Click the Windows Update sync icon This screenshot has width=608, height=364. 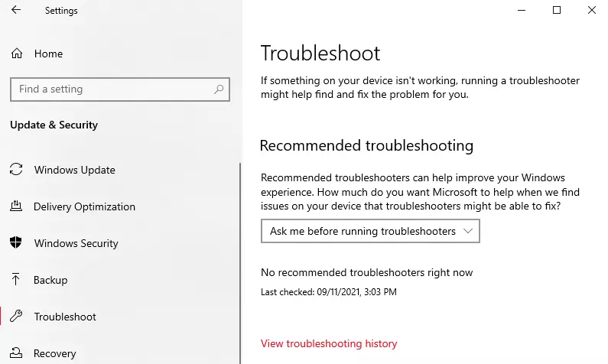pyautogui.click(x=16, y=170)
